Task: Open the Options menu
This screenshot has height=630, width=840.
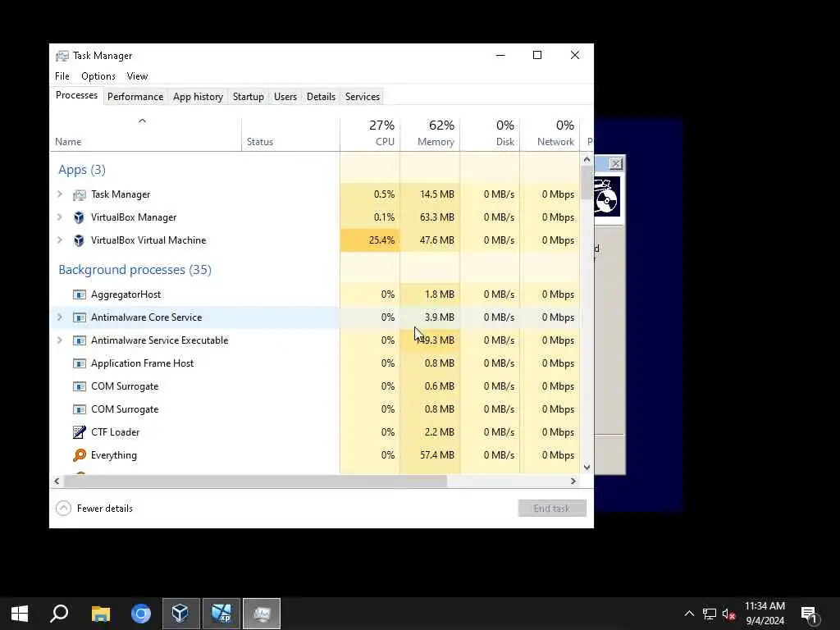Action: click(x=98, y=76)
